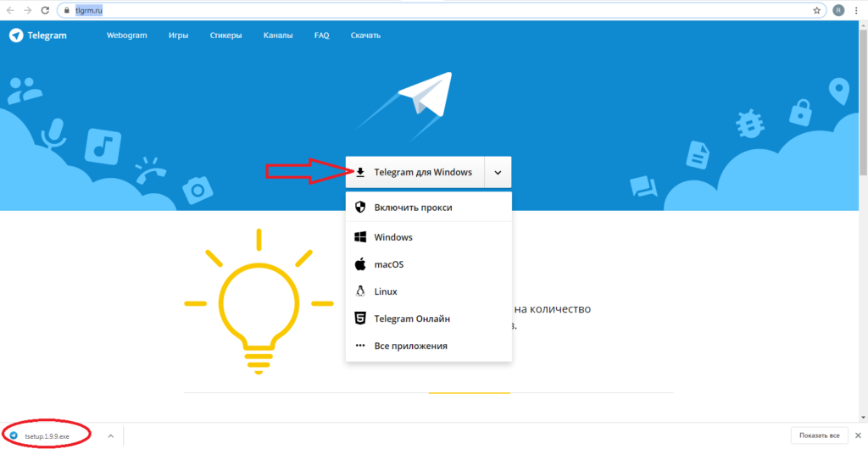Click the padlock icon in address bar
The width and height of the screenshot is (868, 449).
point(67,10)
